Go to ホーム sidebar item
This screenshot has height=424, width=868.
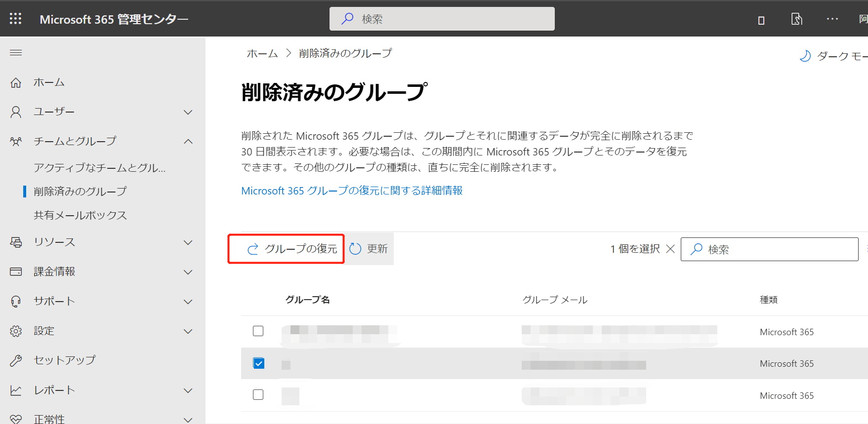(x=49, y=82)
